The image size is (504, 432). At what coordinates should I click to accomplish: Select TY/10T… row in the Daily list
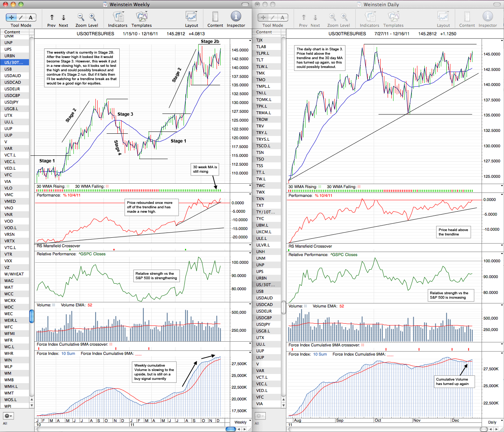[x=266, y=212]
